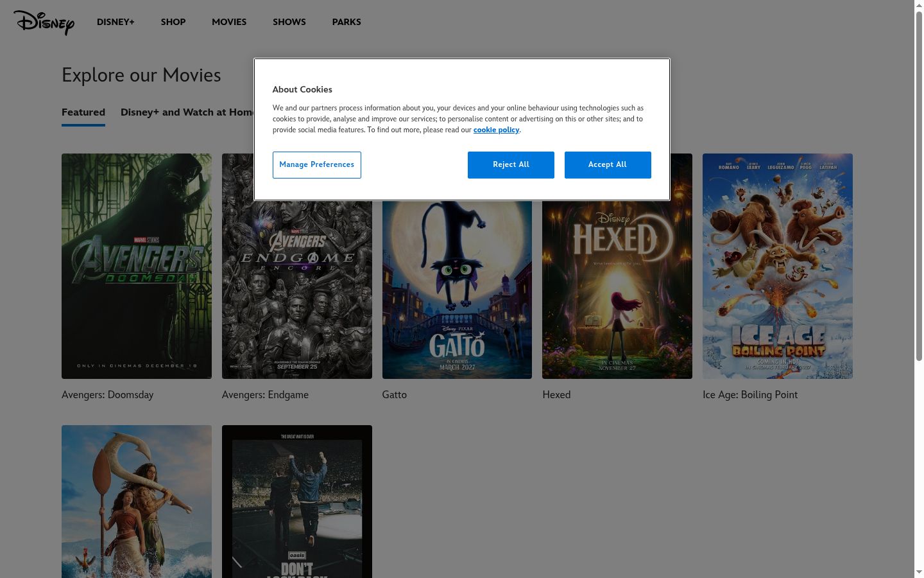
Task: Open PARKS in the top navigation
Action: [x=346, y=22]
